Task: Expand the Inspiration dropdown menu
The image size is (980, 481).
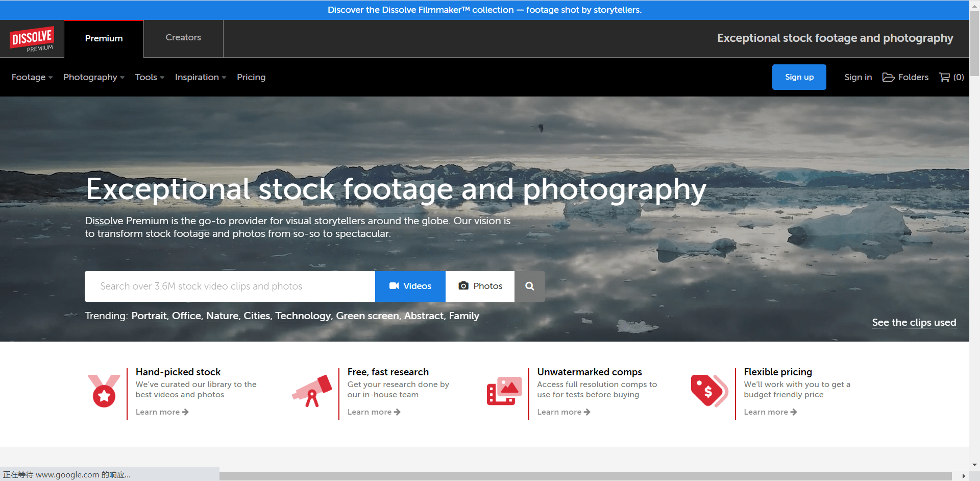Action: click(x=201, y=77)
